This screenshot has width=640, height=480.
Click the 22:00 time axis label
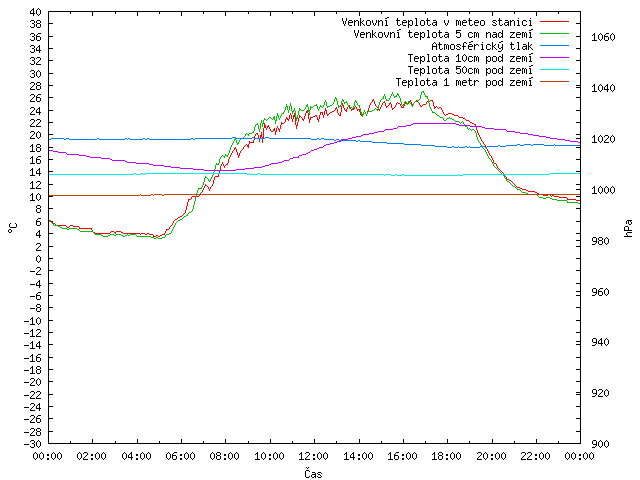click(535, 456)
